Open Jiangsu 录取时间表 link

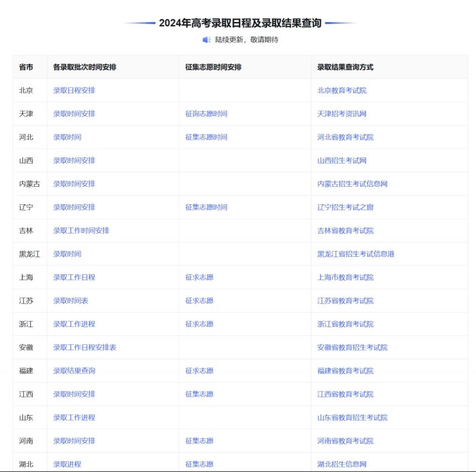tap(71, 301)
